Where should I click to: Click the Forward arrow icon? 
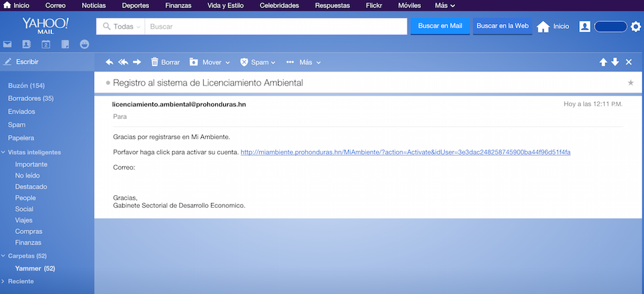click(x=137, y=62)
